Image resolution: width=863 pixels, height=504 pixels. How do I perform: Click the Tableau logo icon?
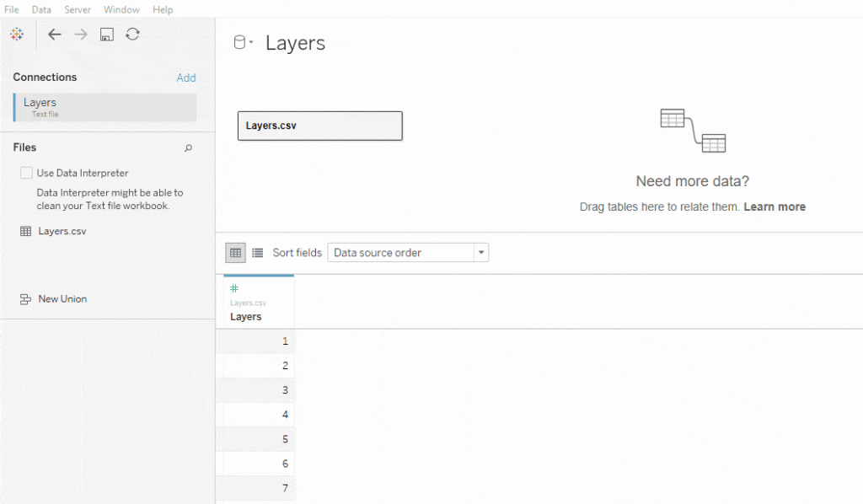[x=17, y=35]
